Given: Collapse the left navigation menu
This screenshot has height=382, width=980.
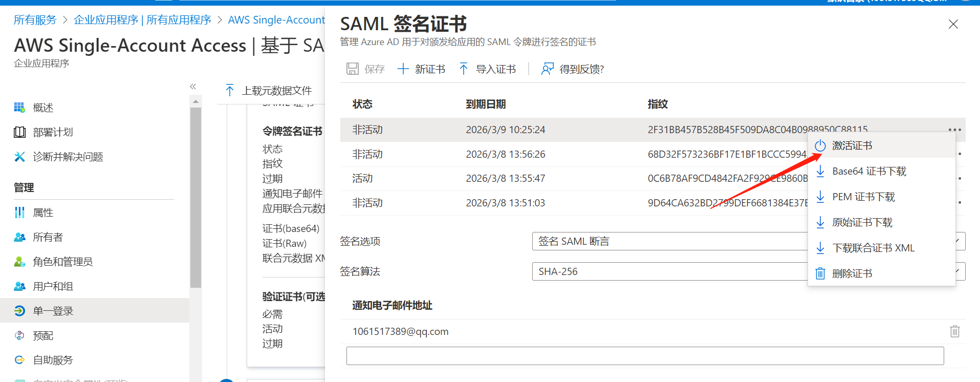Looking at the screenshot, I should [x=193, y=87].
